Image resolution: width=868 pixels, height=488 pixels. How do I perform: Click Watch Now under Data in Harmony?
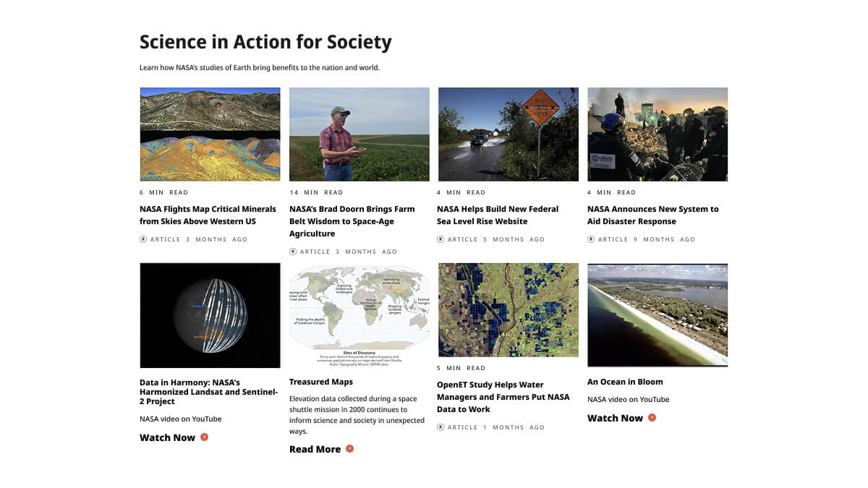click(168, 437)
